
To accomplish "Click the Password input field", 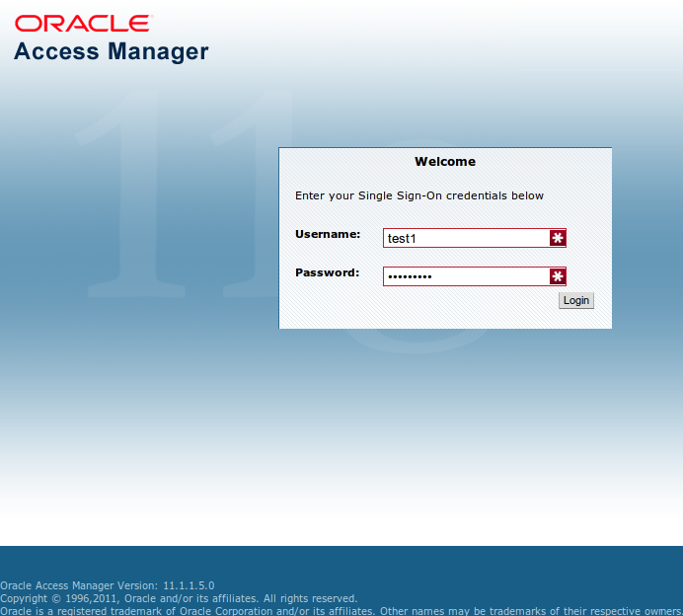I will [475, 276].
